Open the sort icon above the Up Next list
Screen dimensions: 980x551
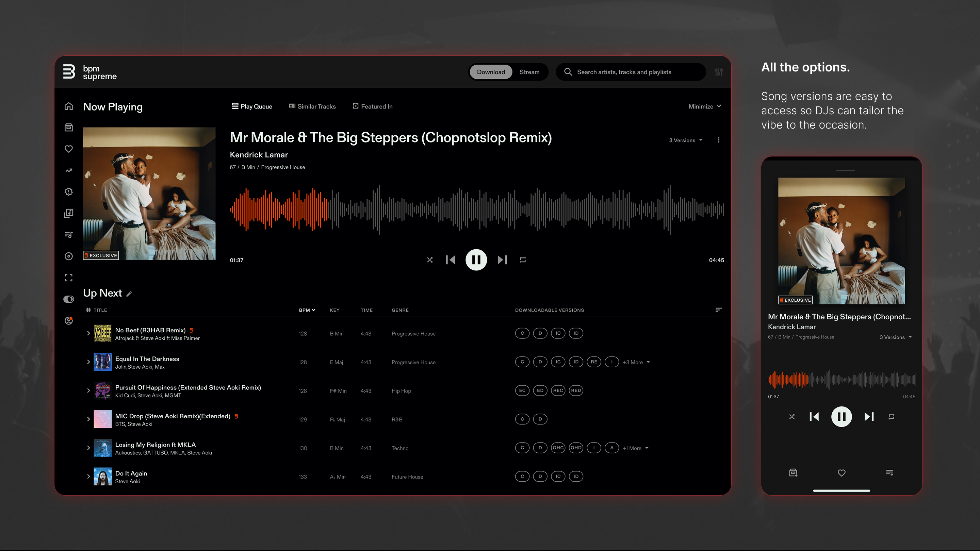(x=718, y=310)
